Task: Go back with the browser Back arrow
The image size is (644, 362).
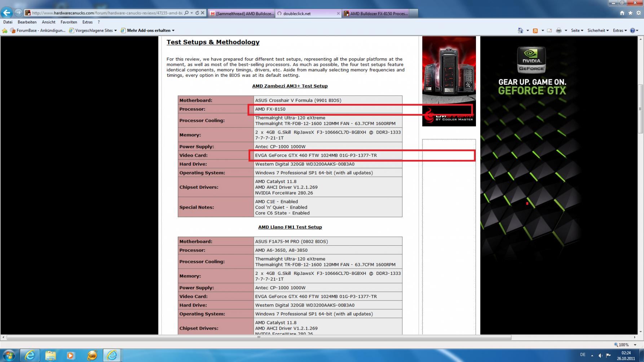Action: click(7, 13)
